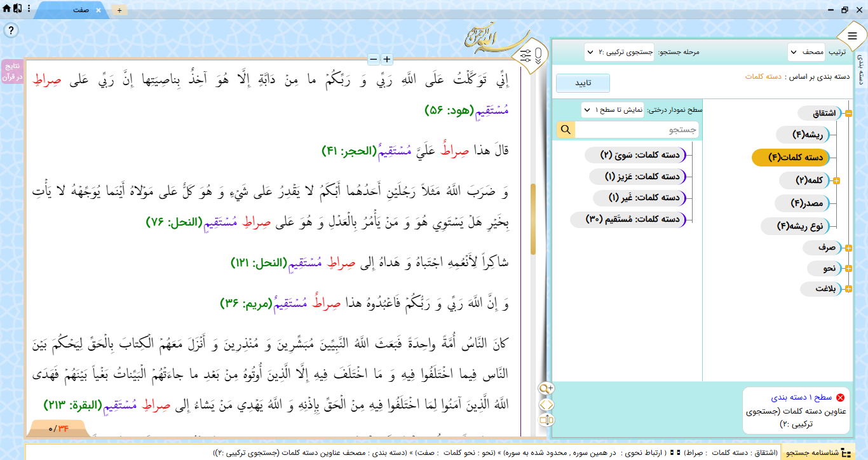Click the results vertical scrollbar thumb
The width and height of the screenshot is (868, 460).
[x=533, y=219]
